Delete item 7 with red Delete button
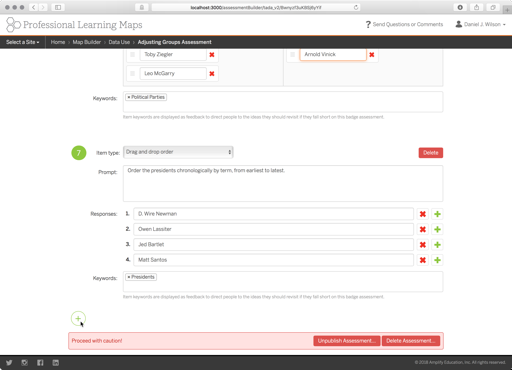The width and height of the screenshot is (512, 370). tap(431, 153)
